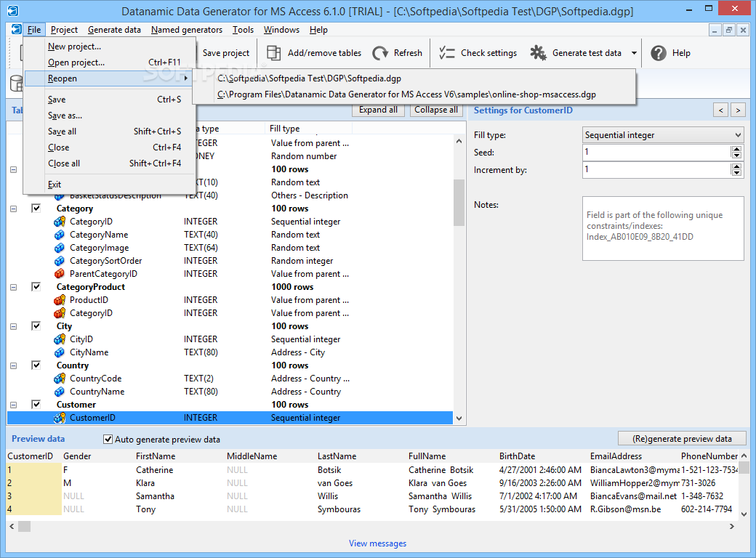The width and height of the screenshot is (756, 558).
Task: Open the View messages link
Action: (377, 543)
